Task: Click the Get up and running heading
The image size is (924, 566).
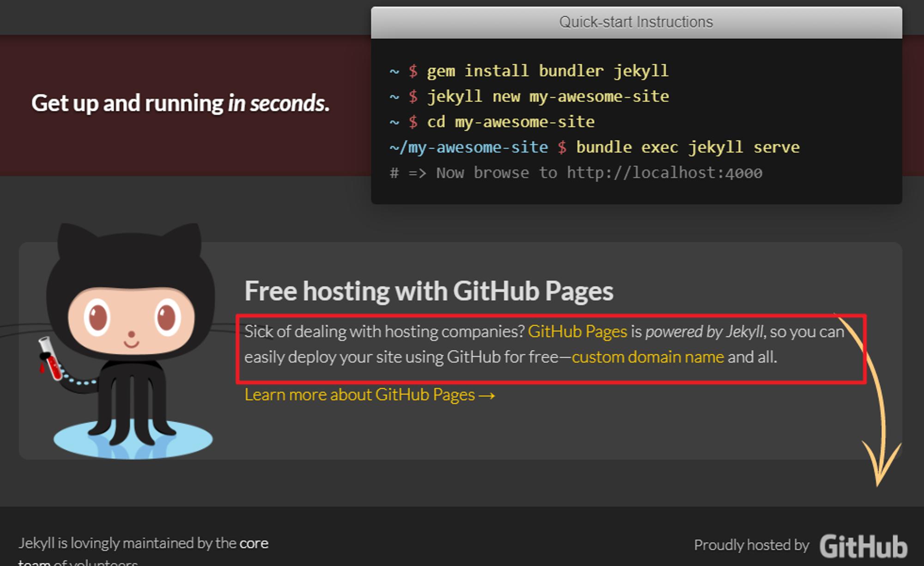Action: coord(180,103)
